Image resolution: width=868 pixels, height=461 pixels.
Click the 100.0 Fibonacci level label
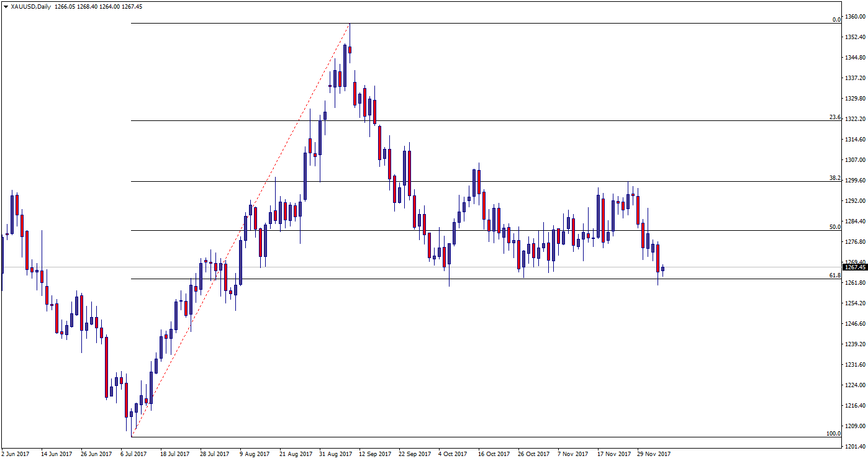[x=833, y=433]
